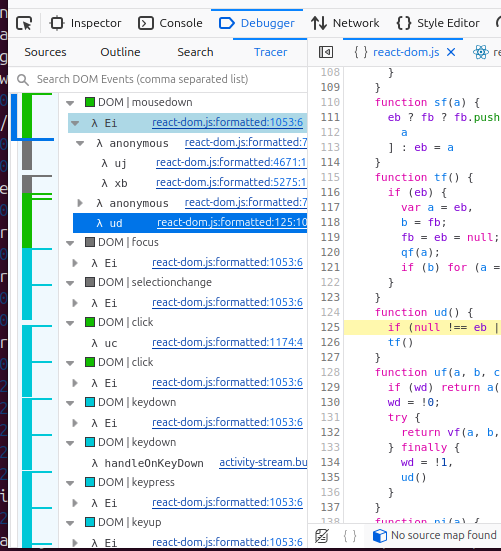Open react-dom.js:formatted:5275 link for xb
This screenshot has height=551, width=501.
[x=231, y=182]
